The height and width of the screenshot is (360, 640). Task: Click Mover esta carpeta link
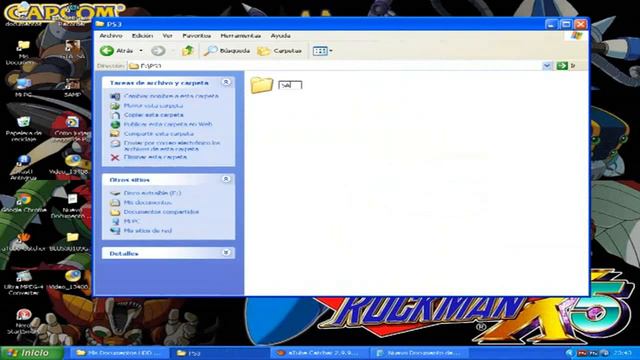click(x=153, y=106)
